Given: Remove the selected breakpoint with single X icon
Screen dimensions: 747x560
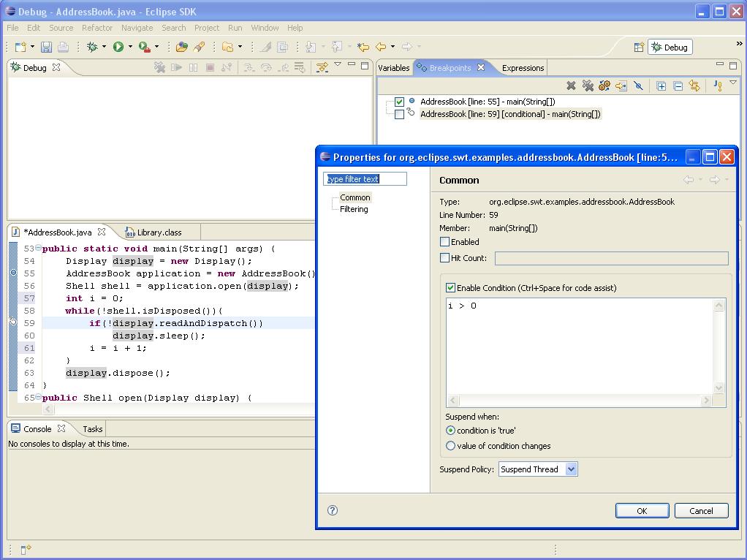Looking at the screenshot, I should point(571,86).
